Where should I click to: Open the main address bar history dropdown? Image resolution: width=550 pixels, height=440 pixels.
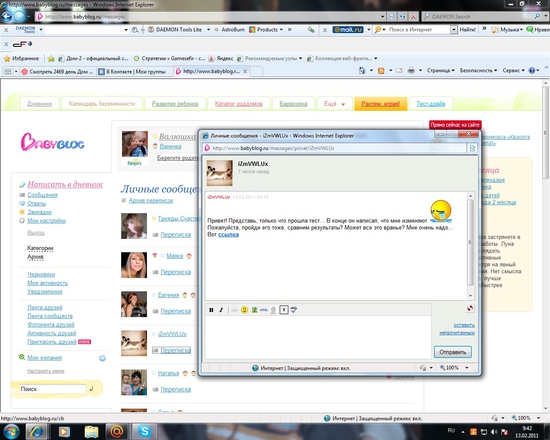click(382, 16)
